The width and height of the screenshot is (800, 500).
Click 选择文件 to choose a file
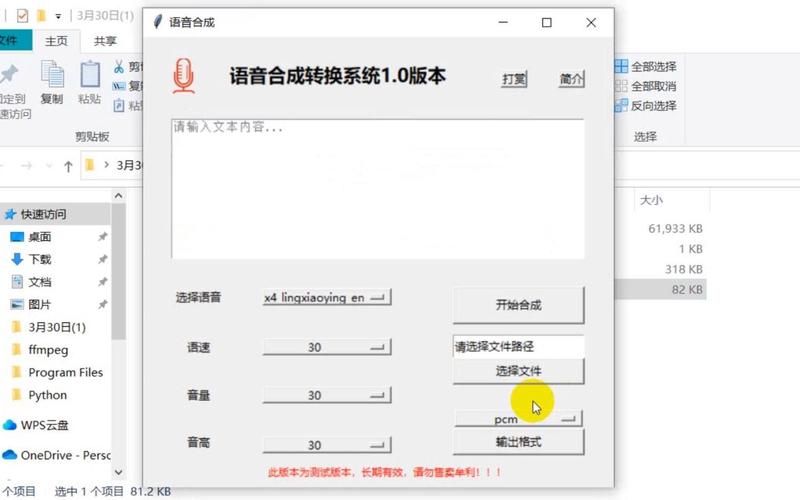point(518,371)
